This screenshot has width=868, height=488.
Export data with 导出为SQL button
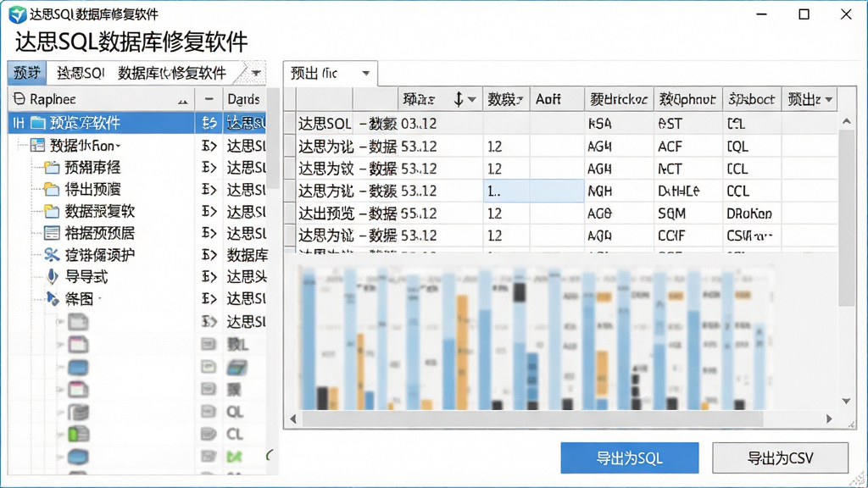click(x=630, y=458)
